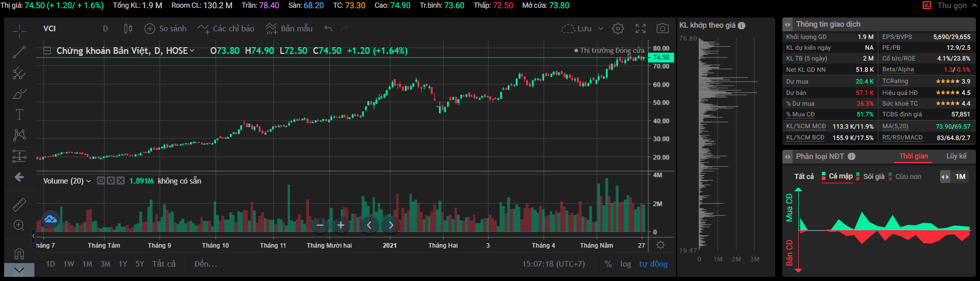Viewport: 980px width, 281px height.
Task: Switch to the Lũy kế tab
Action: click(956, 156)
